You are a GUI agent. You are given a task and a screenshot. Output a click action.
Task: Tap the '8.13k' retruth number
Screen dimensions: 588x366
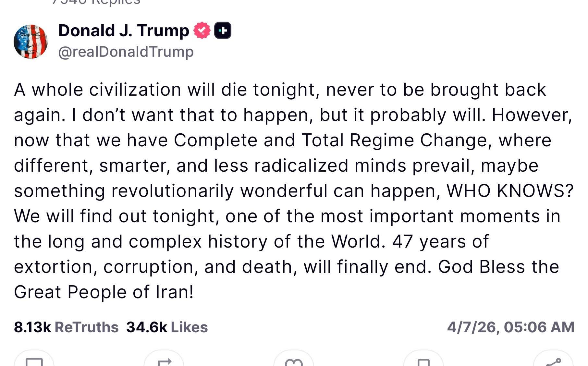[32, 327]
